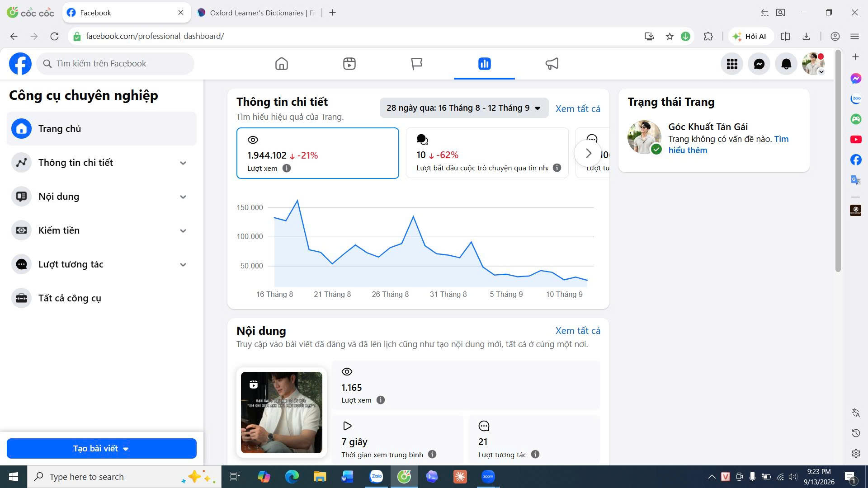Click Xem tất cả link in Nội dung
The image size is (868, 488).
pyautogui.click(x=578, y=331)
